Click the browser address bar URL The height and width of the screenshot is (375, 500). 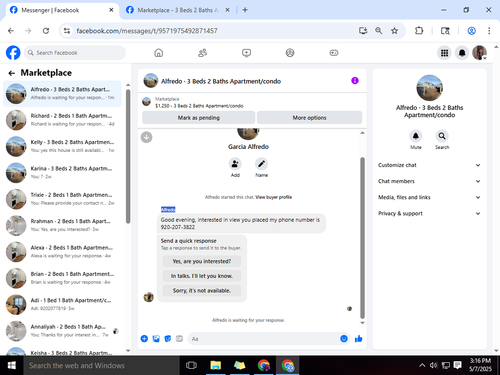coord(147,31)
